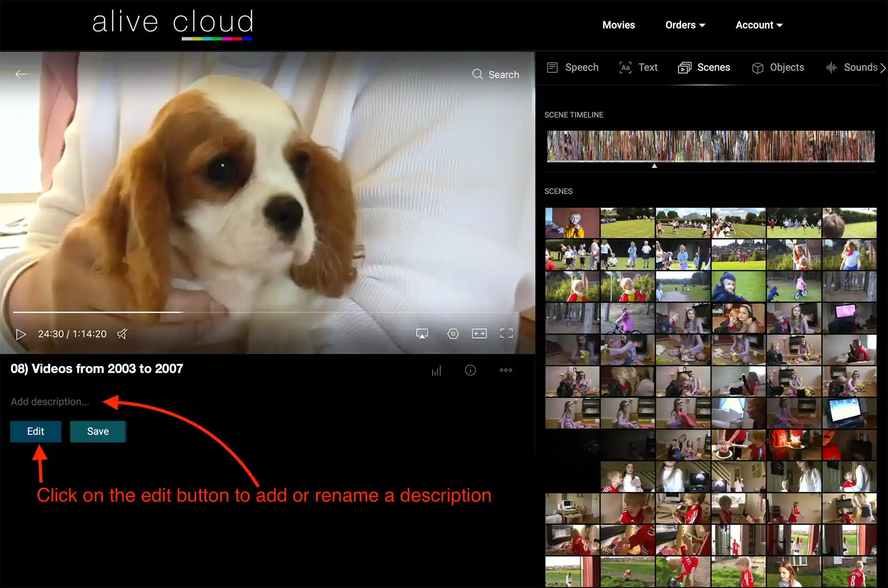Expand the Account dropdown
The height and width of the screenshot is (588, 888).
(759, 25)
